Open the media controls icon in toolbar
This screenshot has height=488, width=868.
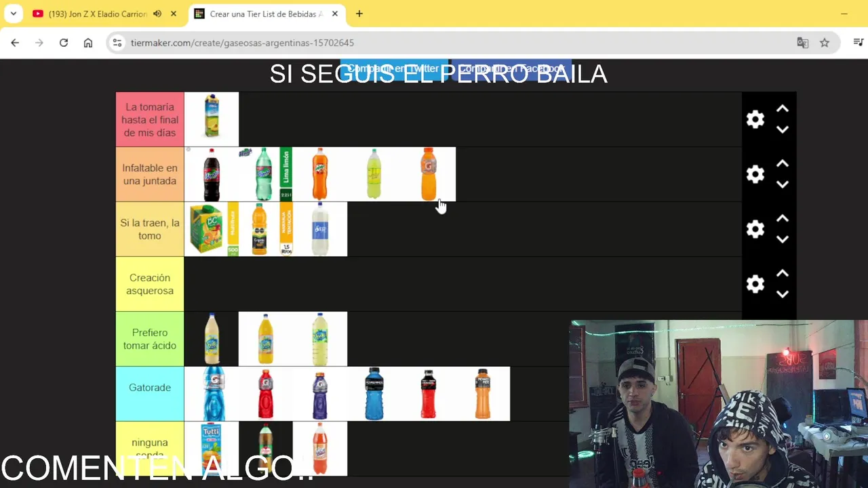point(858,43)
